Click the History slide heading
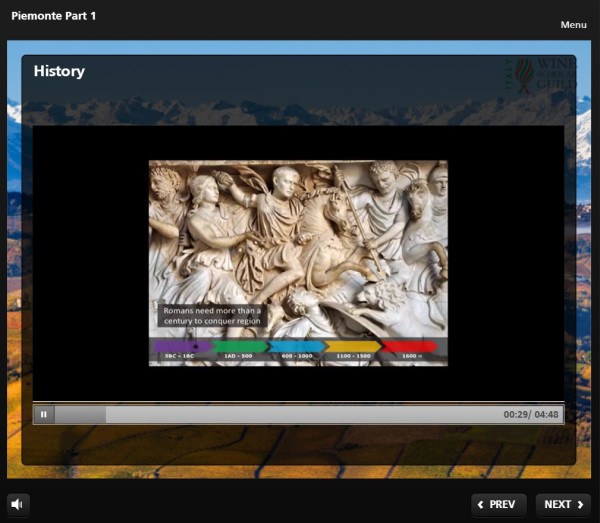The image size is (600, 523). (x=59, y=71)
